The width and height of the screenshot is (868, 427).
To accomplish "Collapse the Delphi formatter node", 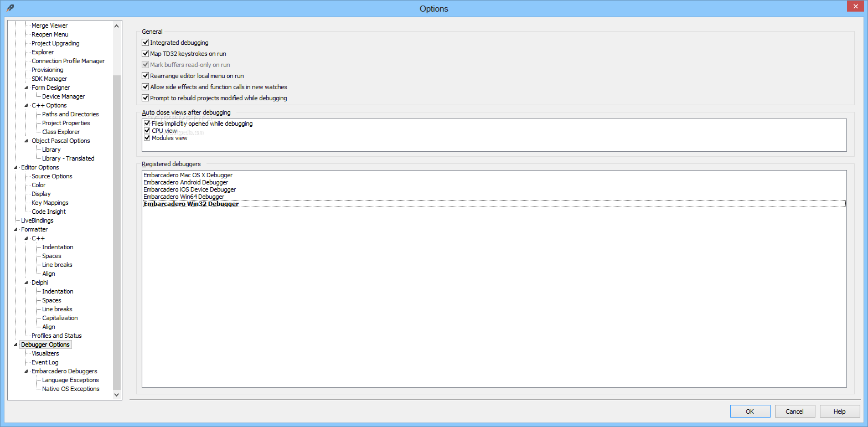I will [27, 282].
